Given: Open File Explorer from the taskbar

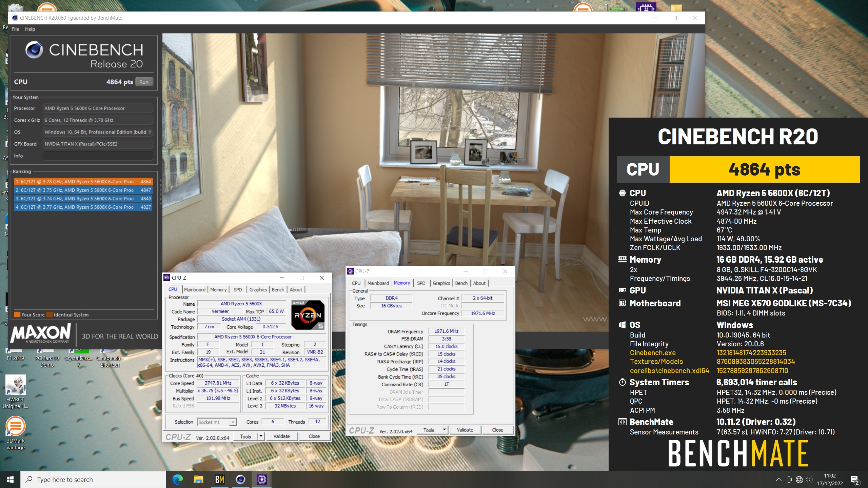Looking at the screenshot, I should 198,480.
